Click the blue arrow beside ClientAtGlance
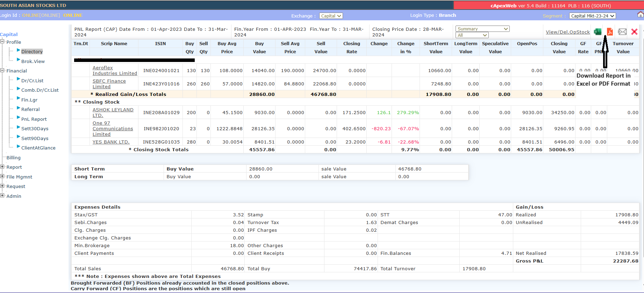Viewport: 644px width, 293px height. [19, 147]
